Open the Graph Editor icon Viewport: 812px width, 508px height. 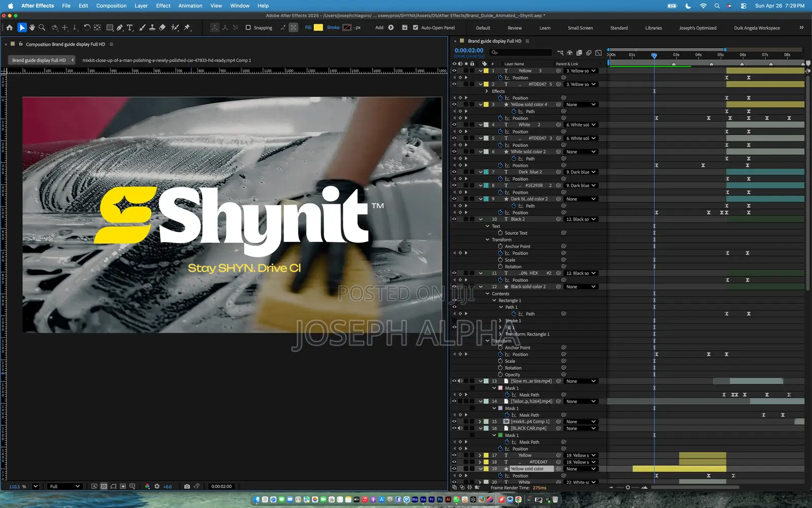pyautogui.click(x=598, y=52)
